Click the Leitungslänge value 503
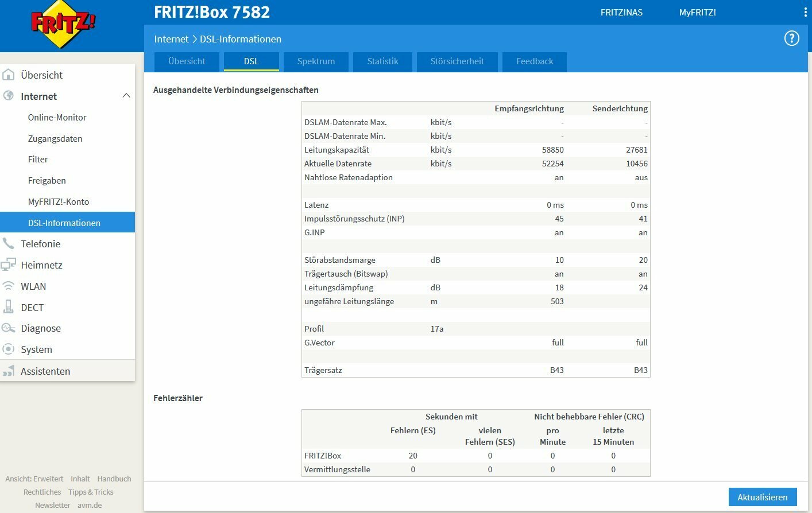This screenshot has width=812, height=513. tap(557, 301)
